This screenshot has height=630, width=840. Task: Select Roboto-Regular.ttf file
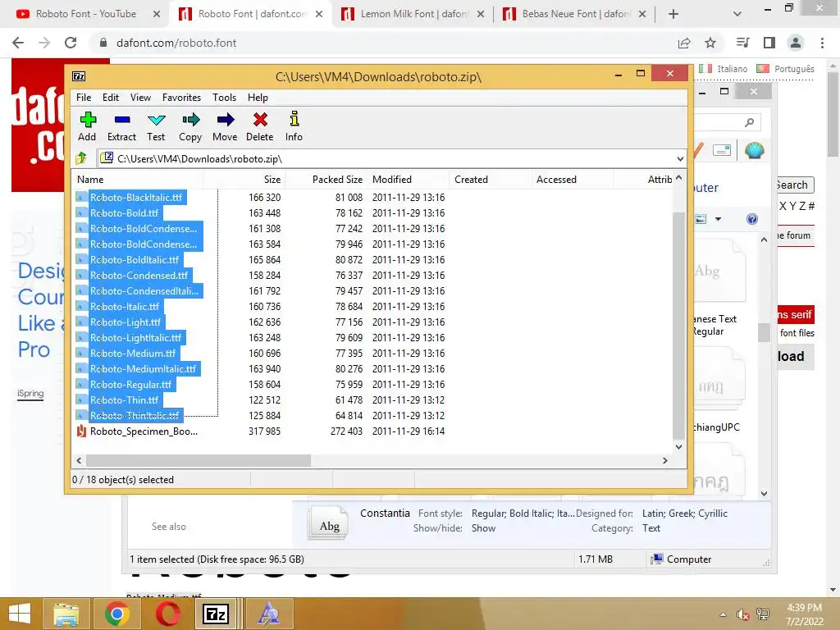point(130,384)
